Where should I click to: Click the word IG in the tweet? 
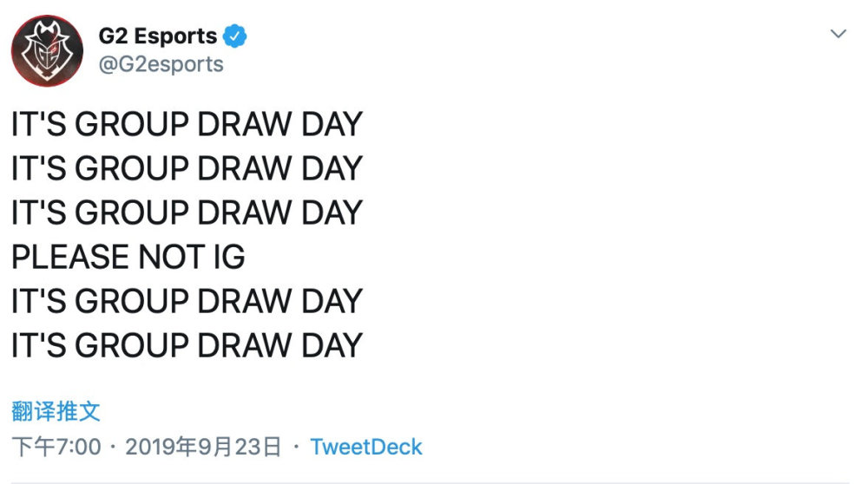tap(226, 257)
